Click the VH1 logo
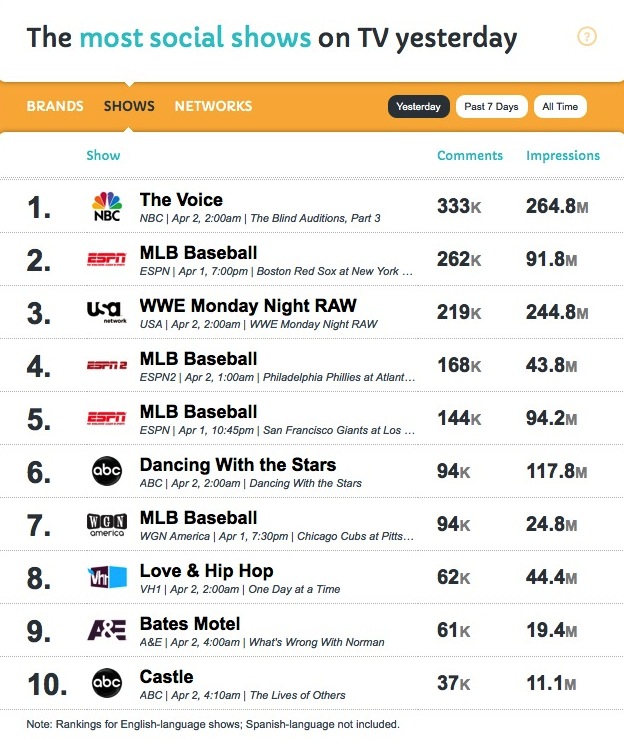This screenshot has height=739, width=624. (x=106, y=577)
